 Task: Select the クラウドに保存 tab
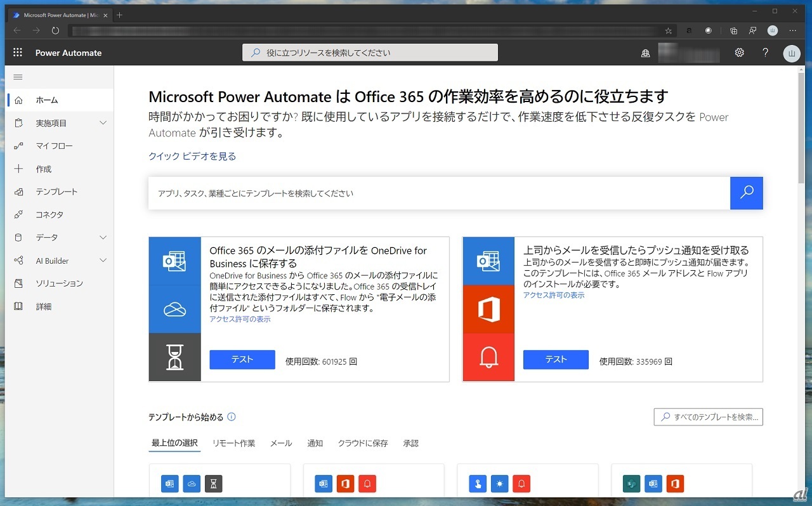363,443
